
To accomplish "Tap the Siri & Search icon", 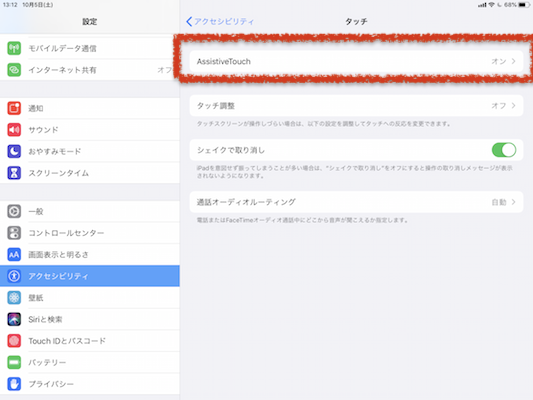I will (x=14, y=319).
